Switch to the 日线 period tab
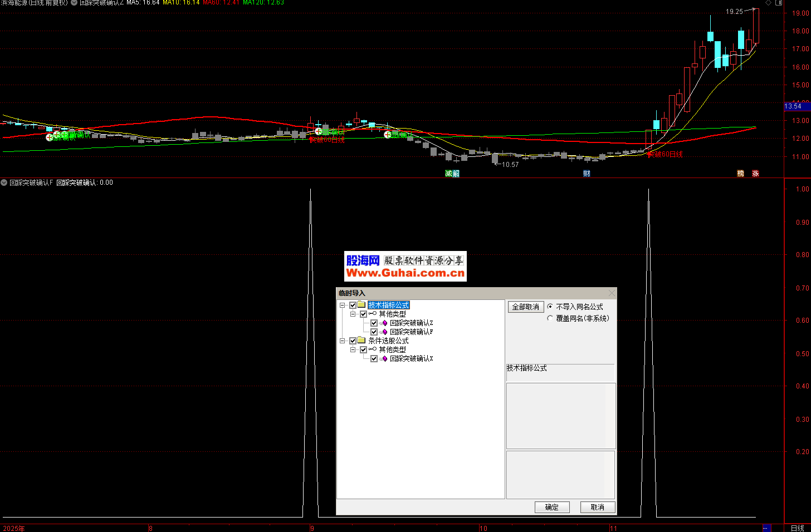Screen dimensions: 811x532 tap(797, 528)
